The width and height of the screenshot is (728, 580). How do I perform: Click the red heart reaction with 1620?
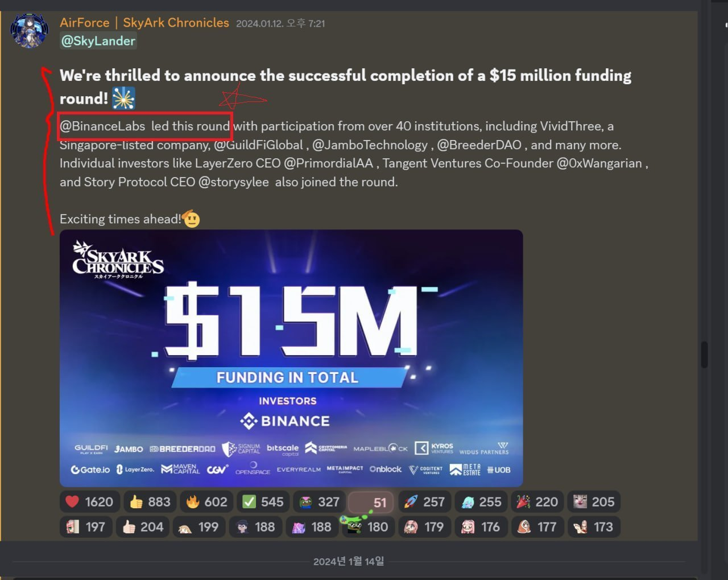89,501
